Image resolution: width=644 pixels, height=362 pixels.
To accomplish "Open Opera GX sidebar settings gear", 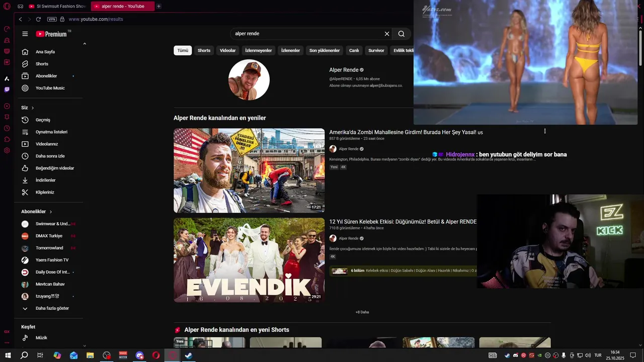I will [7, 150].
